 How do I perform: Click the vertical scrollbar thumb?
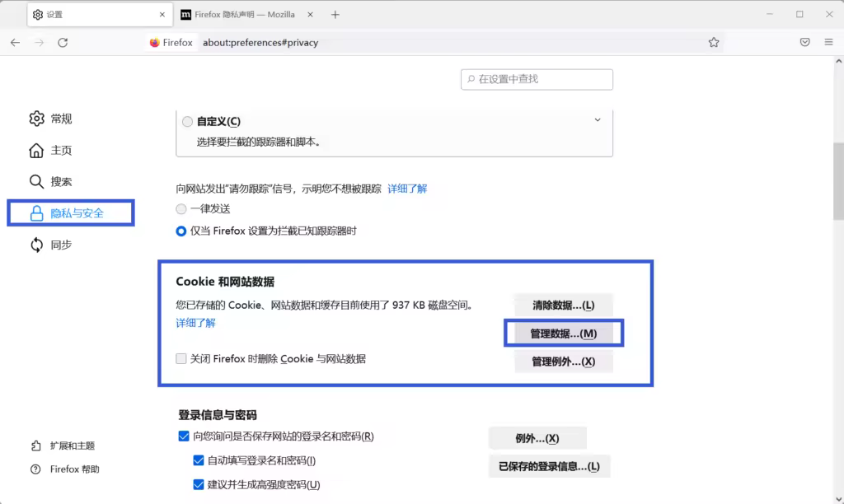click(838, 181)
